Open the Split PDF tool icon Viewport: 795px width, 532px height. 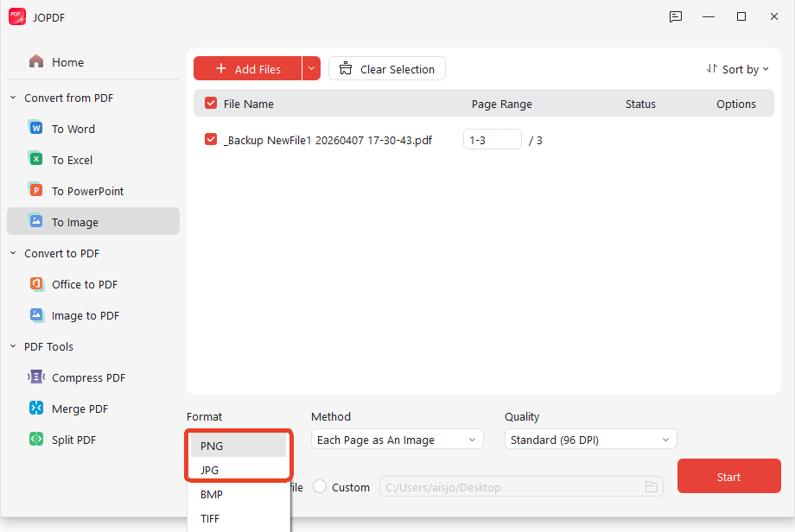(36, 439)
